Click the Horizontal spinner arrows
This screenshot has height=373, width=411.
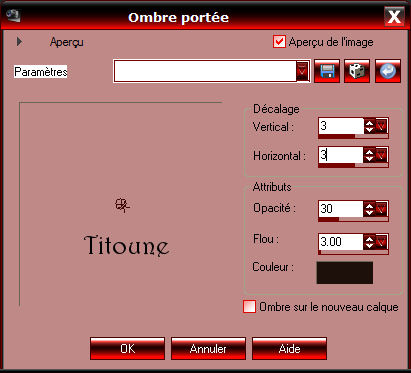(x=369, y=155)
